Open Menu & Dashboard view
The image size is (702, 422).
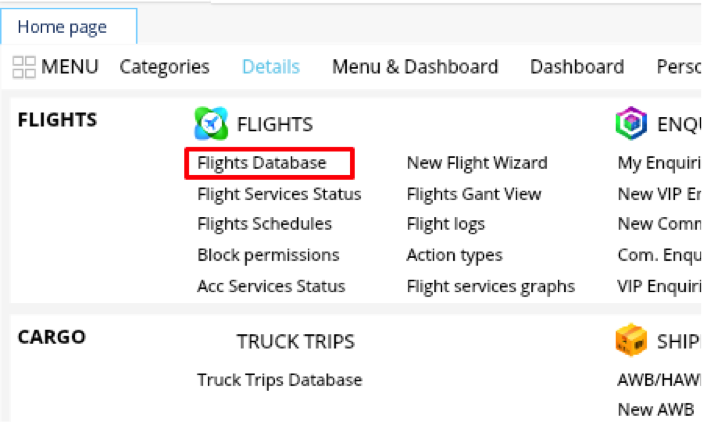click(415, 67)
